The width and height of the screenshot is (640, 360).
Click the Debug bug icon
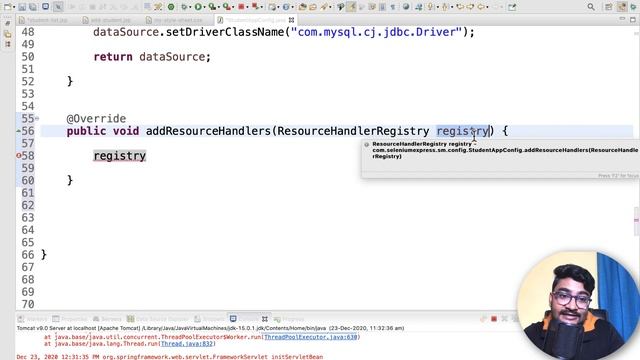(x=184, y=7)
